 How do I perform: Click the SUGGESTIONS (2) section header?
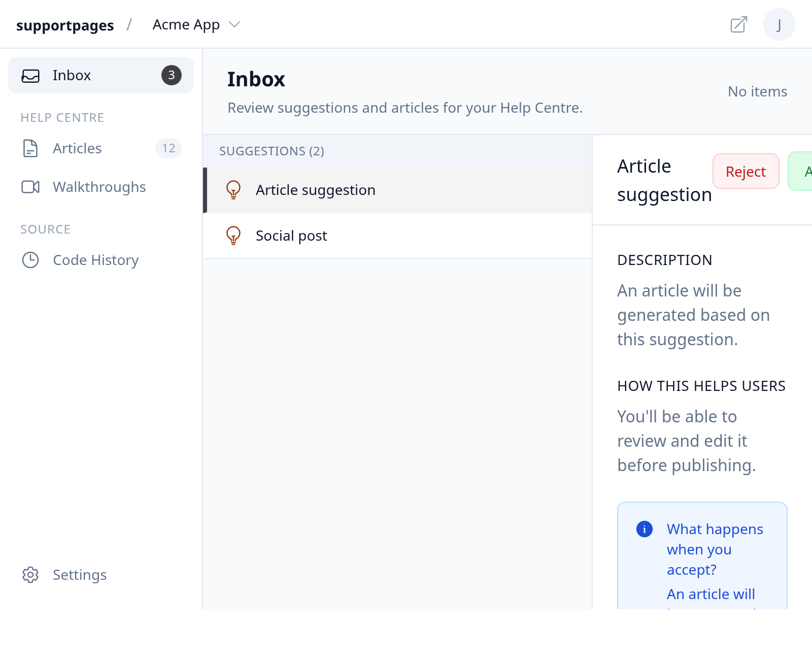coord(272,151)
